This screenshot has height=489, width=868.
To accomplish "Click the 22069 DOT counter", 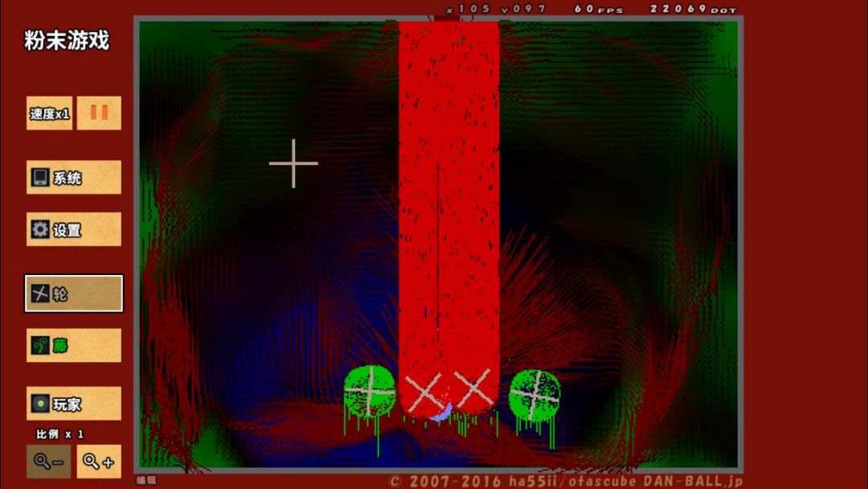I will click(x=693, y=9).
